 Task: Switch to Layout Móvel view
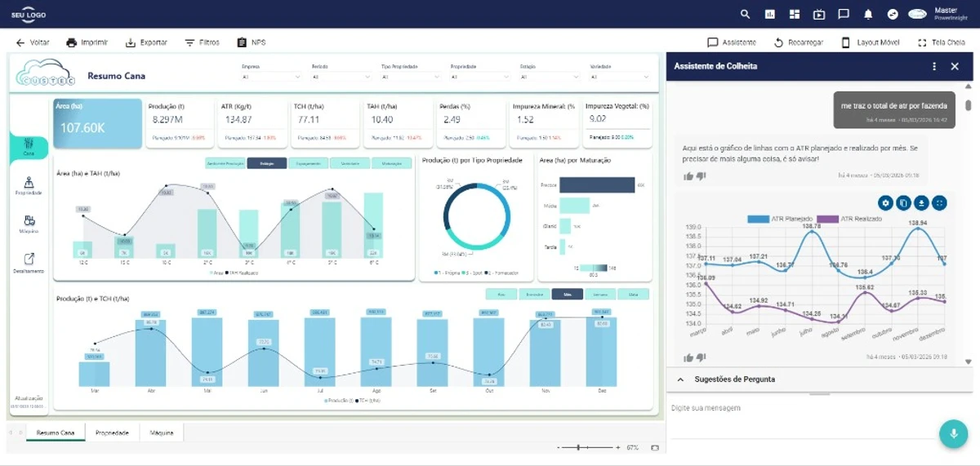click(871, 42)
